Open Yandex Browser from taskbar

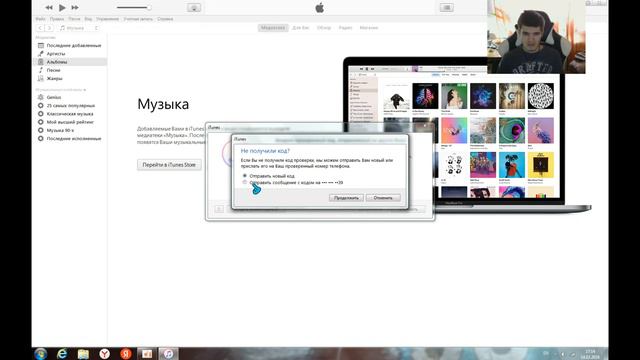(x=104, y=353)
